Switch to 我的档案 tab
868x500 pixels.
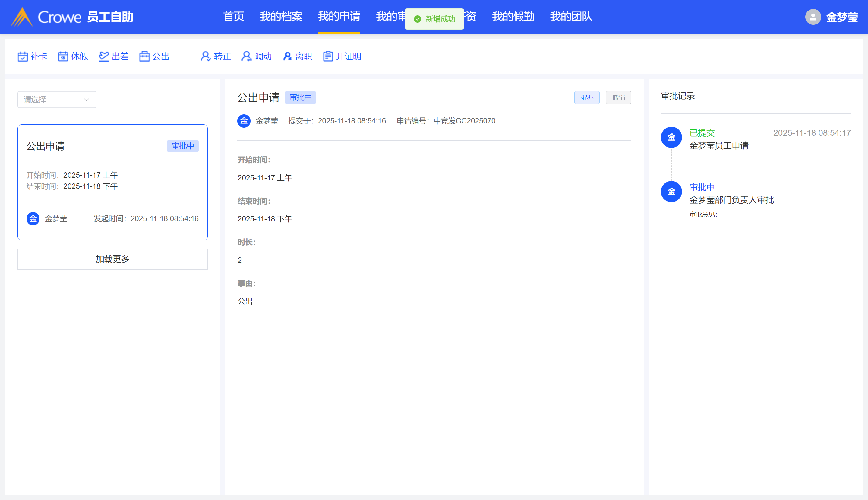tap(281, 17)
